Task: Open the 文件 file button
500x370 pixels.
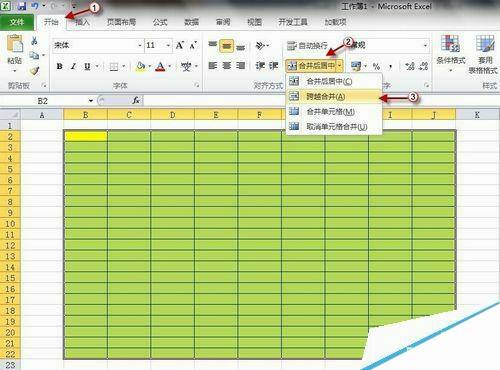Action: tap(17, 22)
